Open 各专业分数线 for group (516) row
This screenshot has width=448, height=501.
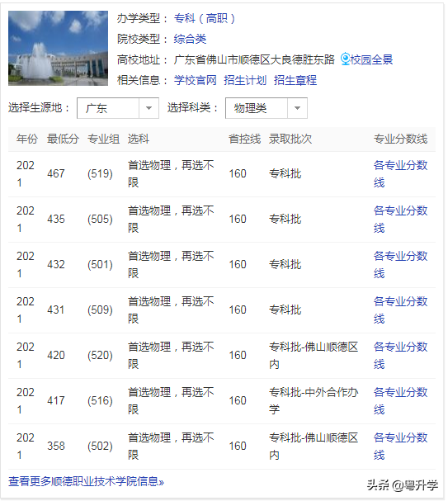point(400,400)
